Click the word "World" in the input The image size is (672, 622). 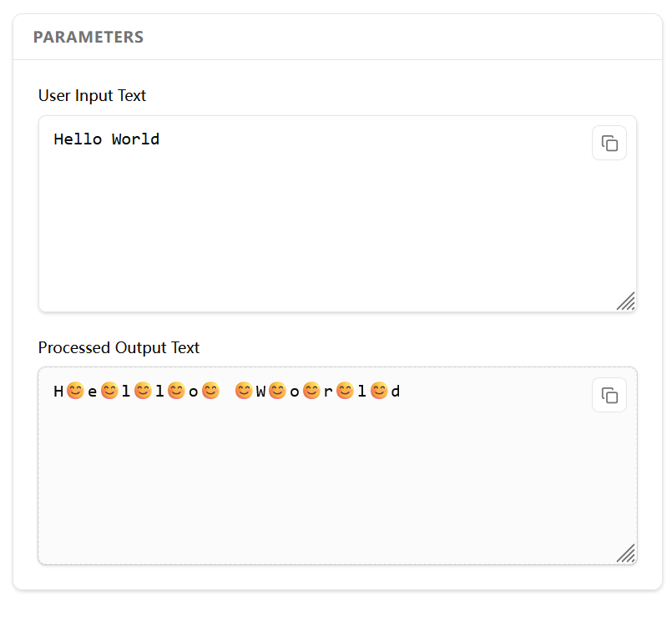point(135,139)
